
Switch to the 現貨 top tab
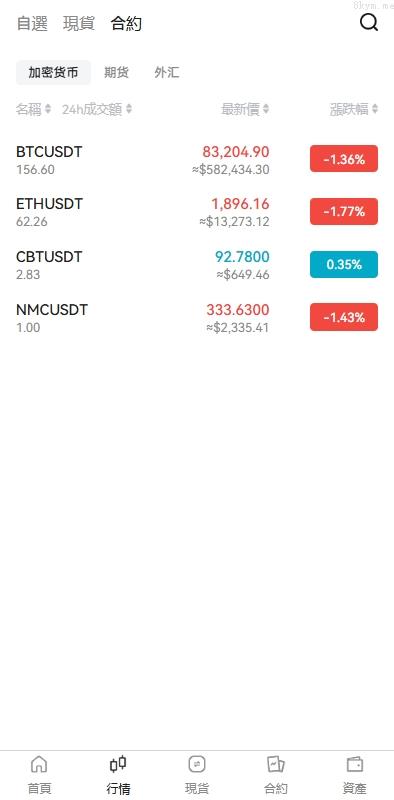79,23
